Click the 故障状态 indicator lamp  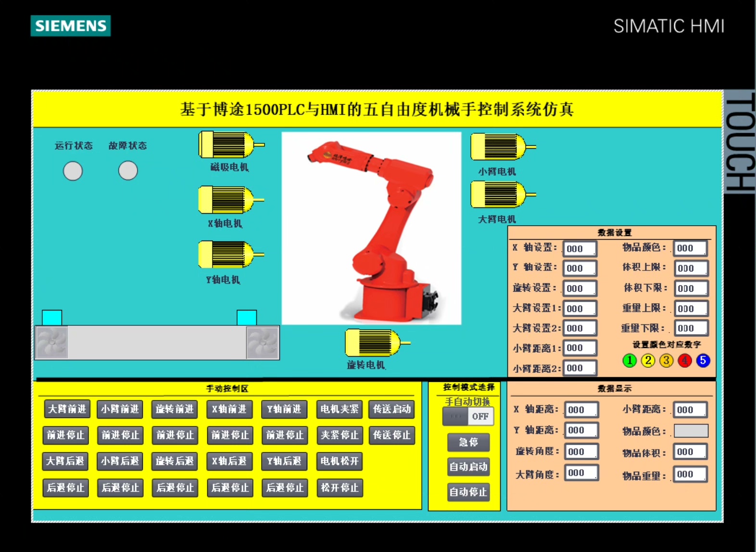[128, 170]
